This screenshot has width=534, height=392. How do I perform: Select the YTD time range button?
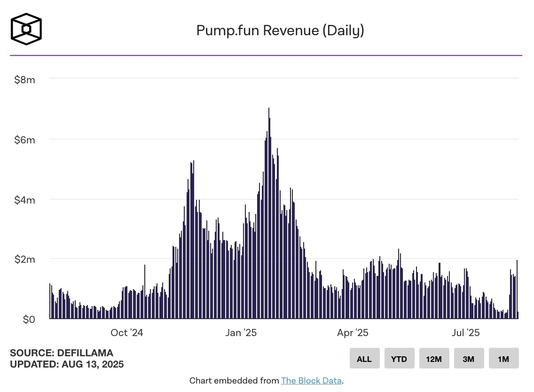point(399,358)
